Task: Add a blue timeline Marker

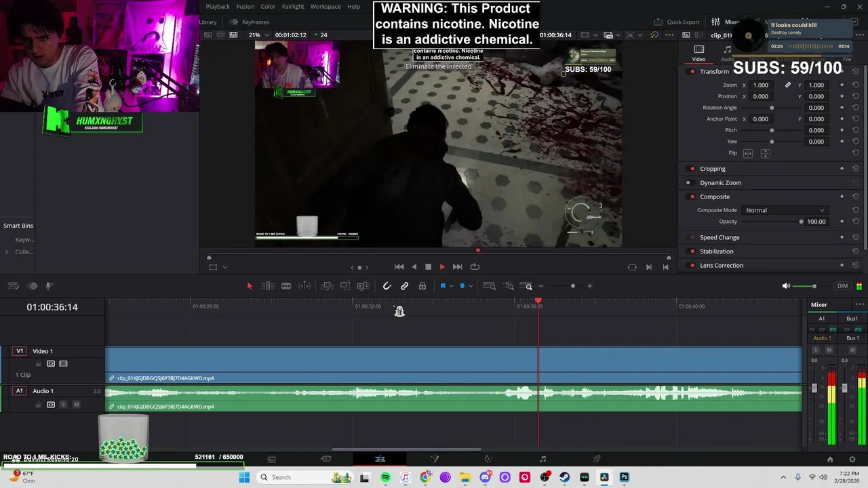Action: (462, 286)
